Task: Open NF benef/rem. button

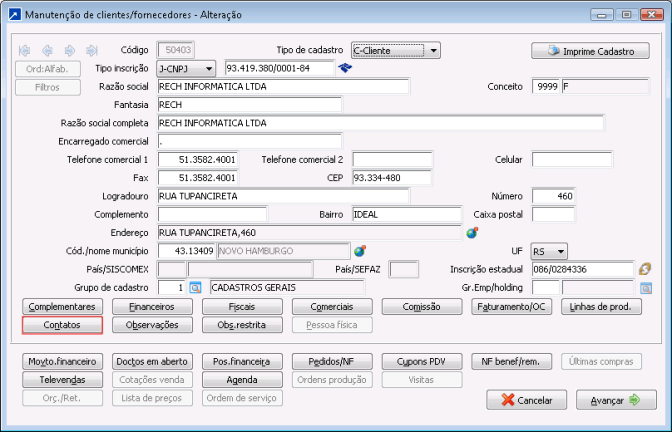Action: (x=512, y=362)
